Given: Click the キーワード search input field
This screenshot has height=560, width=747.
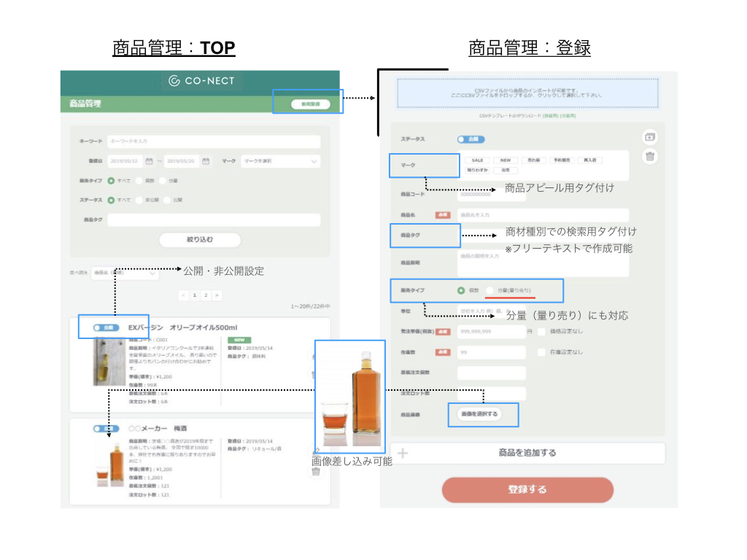Looking at the screenshot, I should [x=213, y=141].
